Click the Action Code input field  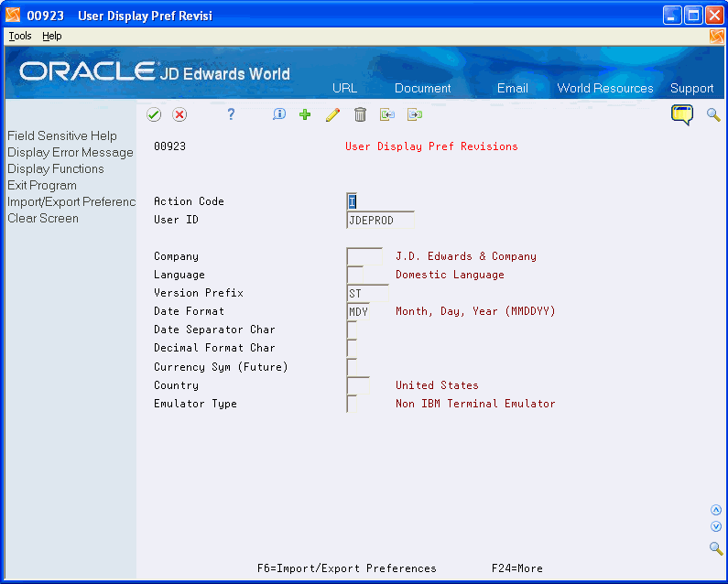point(352,201)
